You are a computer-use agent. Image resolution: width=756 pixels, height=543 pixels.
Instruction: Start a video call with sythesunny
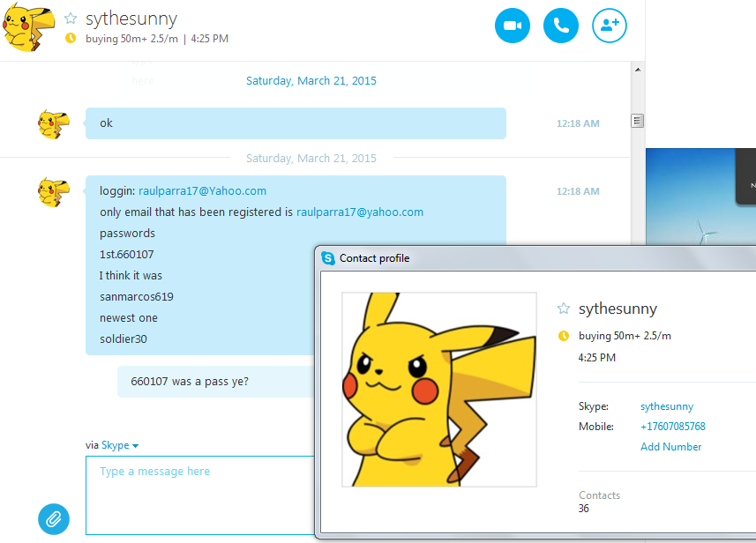[512, 26]
